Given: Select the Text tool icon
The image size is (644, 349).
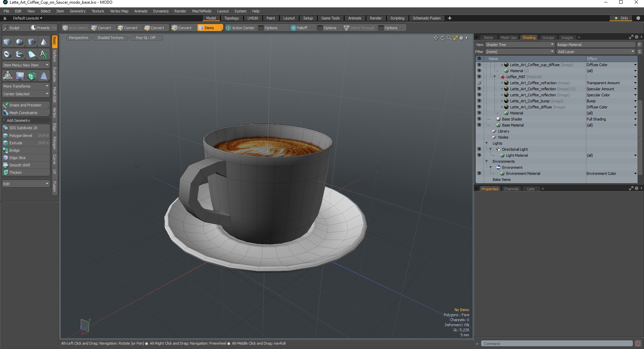Looking at the screenshot, I should tap(44, 54).
